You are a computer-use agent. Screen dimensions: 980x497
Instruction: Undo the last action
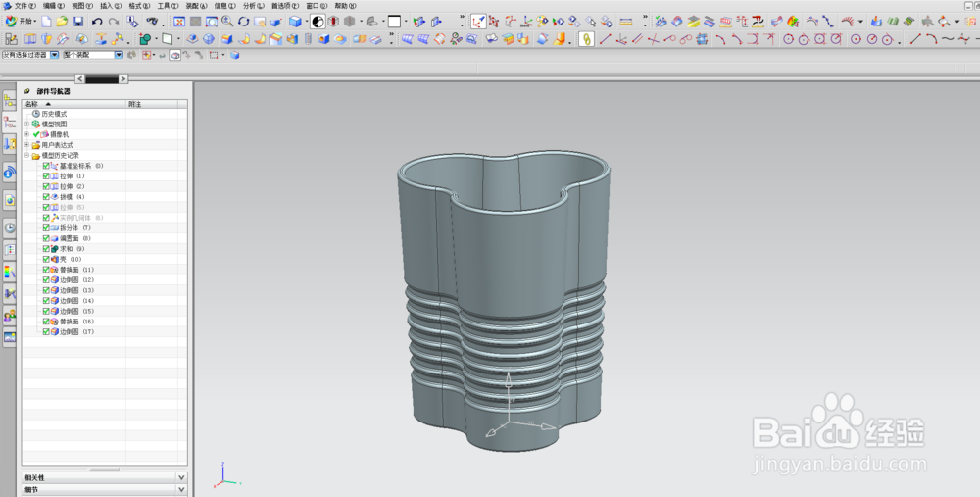[x=97, y=22]
